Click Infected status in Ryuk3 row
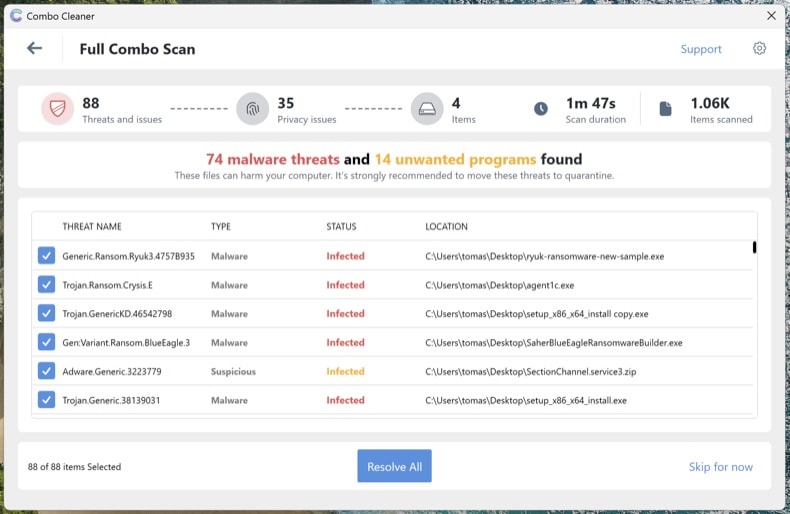 345,256
